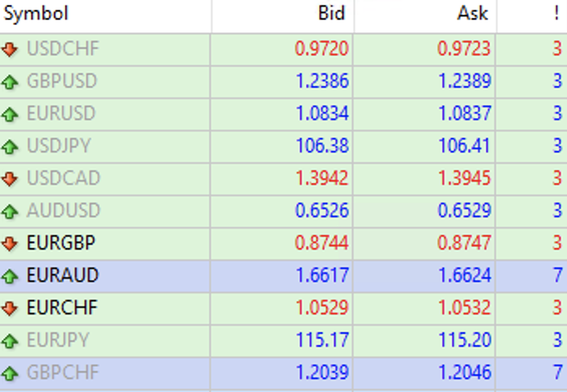Screen dimensions: 567x392
Task: Click the EURUSD bid value 1.0834
Action: 322,113
